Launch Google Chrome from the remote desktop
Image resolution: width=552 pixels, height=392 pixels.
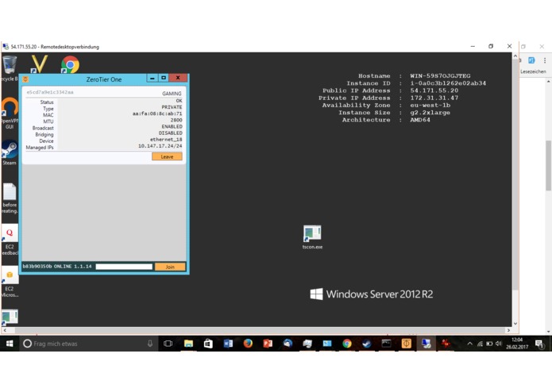(70, 65)
